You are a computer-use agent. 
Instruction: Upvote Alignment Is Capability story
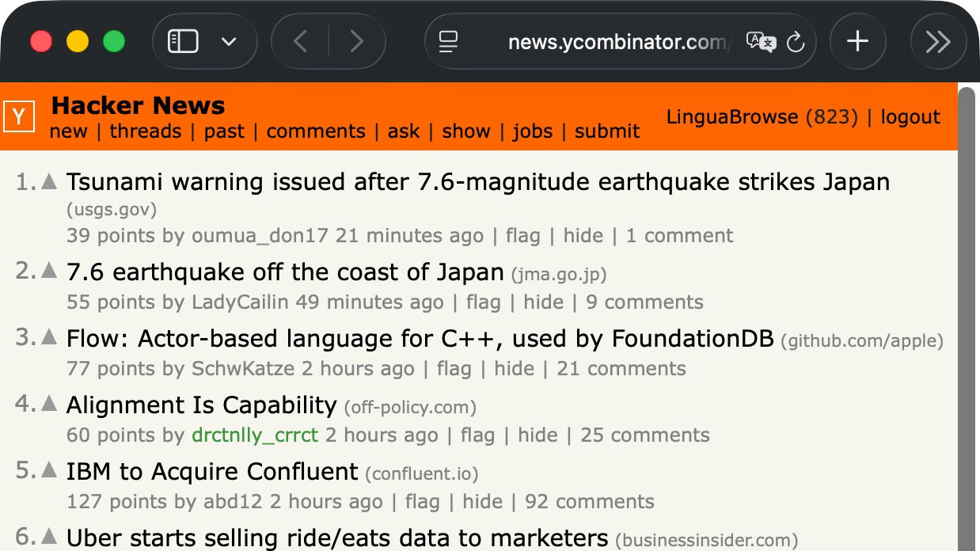[x=49, y=403]
